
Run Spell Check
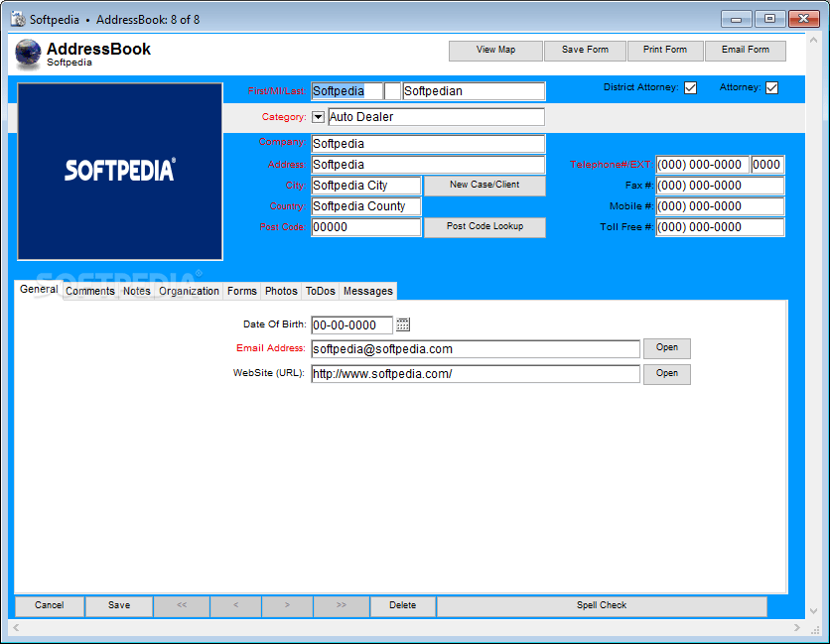(x=601, y=605)
